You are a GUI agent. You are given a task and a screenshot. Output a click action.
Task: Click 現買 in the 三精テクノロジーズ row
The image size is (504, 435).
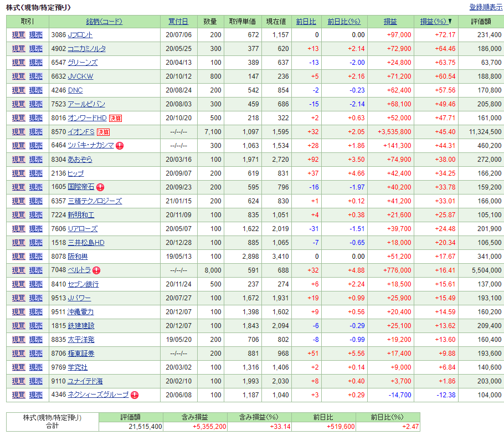tap(18, 201)
